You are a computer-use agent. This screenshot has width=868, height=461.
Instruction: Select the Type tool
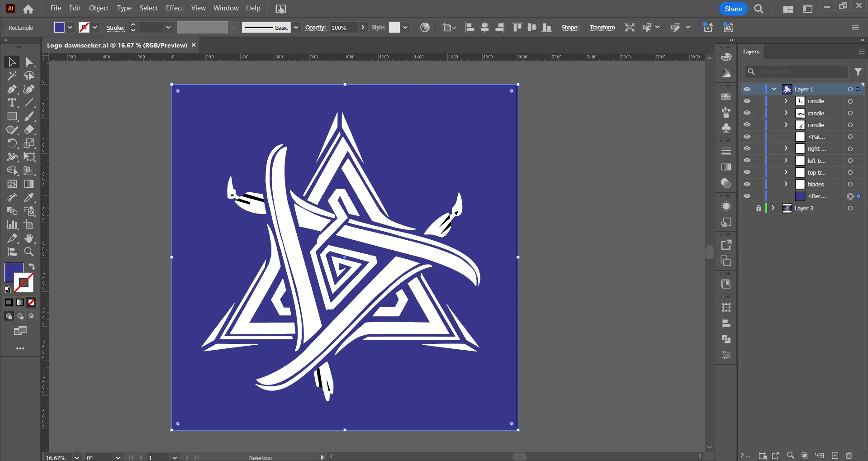(x=12, y=103)
